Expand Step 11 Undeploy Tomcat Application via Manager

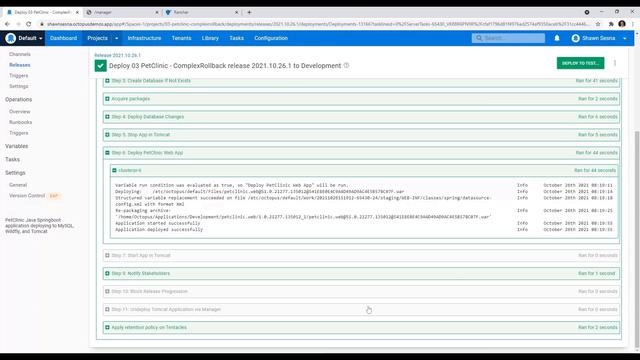[x=107, y=309]
